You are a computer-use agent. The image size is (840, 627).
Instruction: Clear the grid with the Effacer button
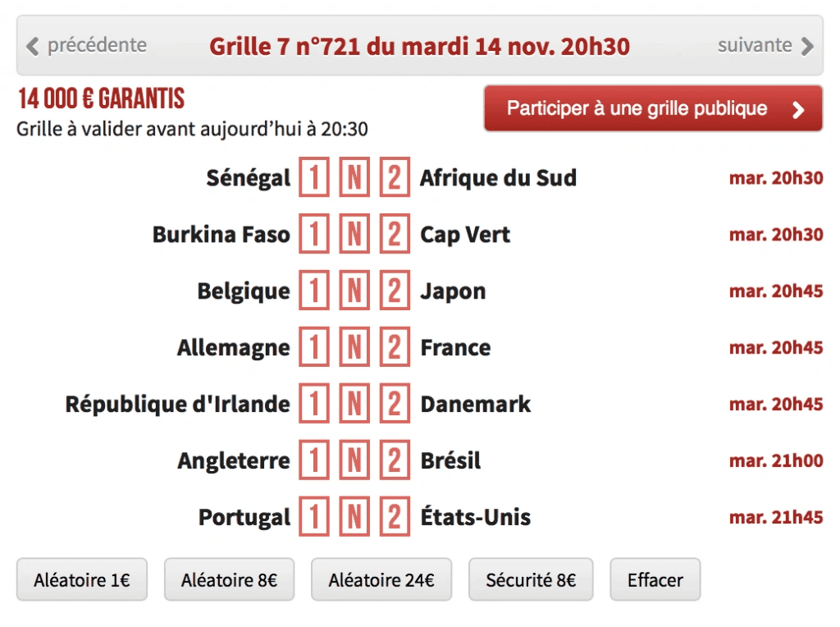(x=655, y=579)
